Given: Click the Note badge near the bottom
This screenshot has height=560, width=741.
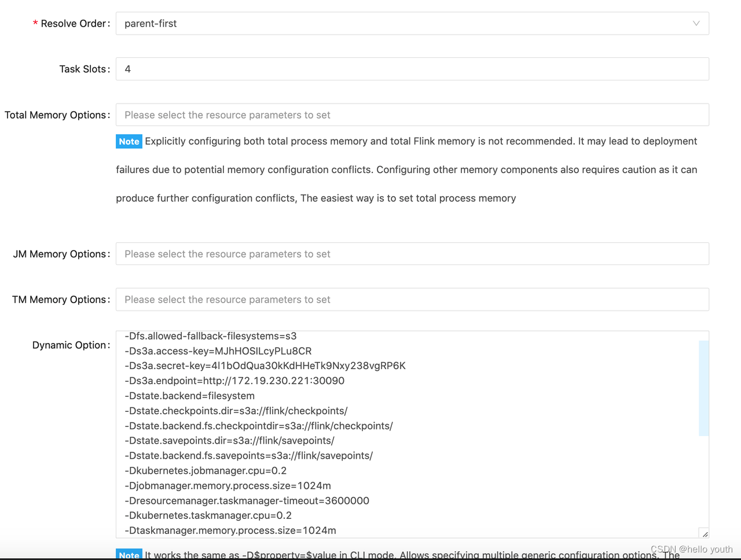Looking at the screenshot, I should point(129,555).
